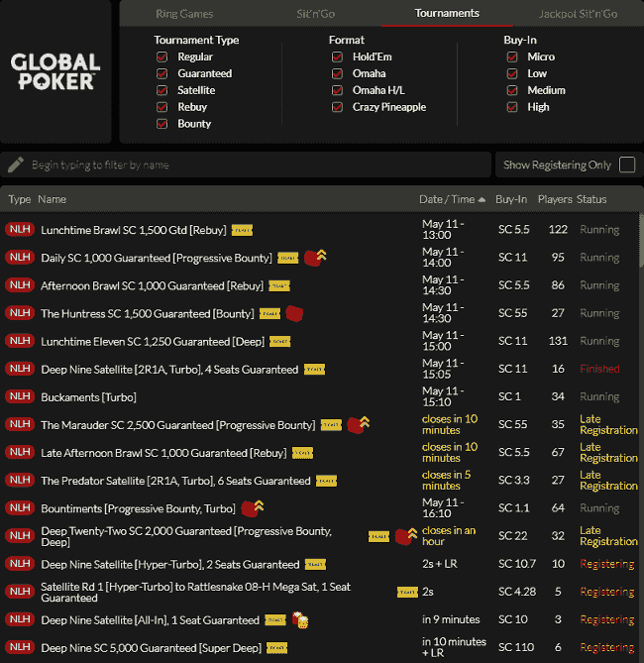Click ticket icon beside Late Afternoon Brawl
This screenshot has width=644, height=663.
point(302,453)
